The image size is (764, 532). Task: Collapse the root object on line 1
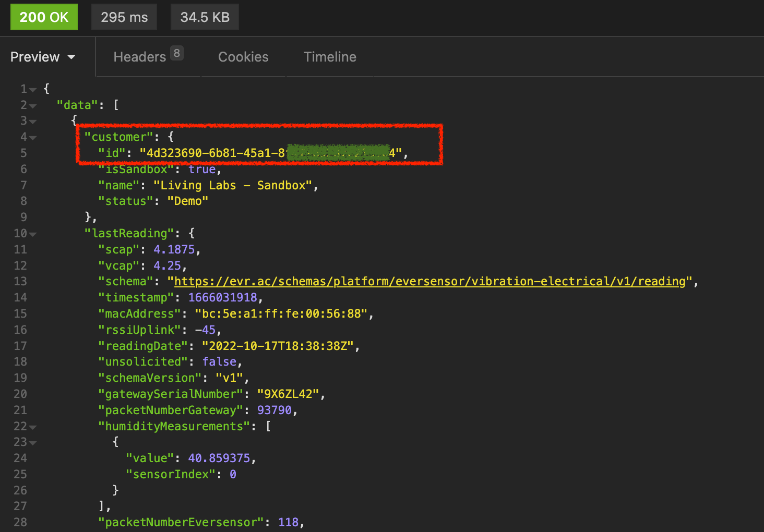pyautogui.click(x=33, y=90)
